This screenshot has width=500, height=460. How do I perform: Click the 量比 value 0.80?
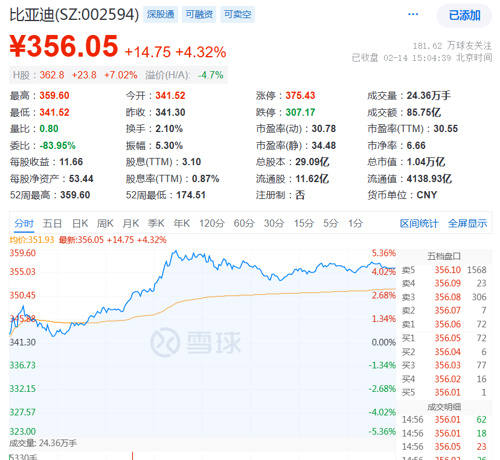[49, 129]
